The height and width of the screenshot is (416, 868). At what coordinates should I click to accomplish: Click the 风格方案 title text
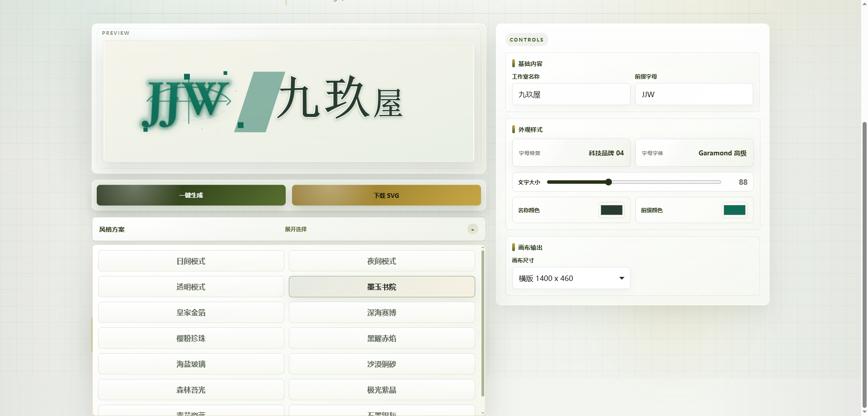pos(112,229)
